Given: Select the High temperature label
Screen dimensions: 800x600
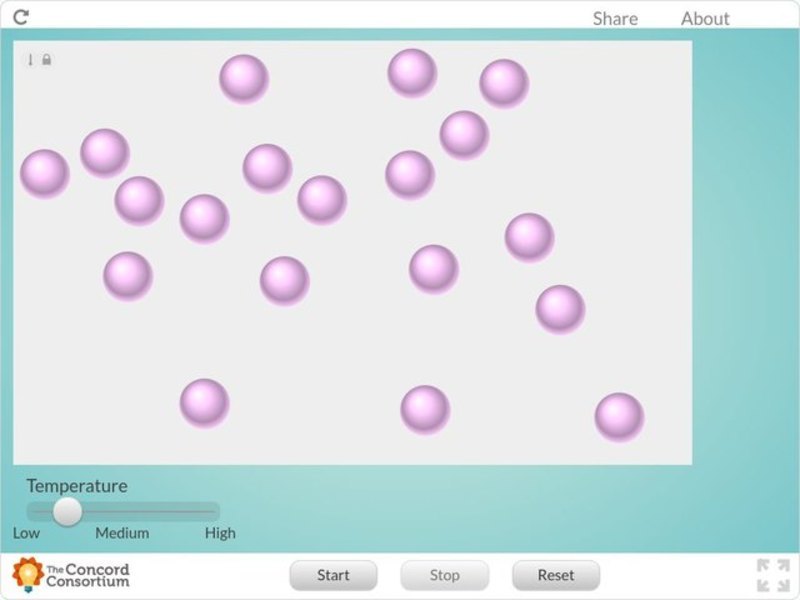Looking at the screenshot, I should click(x=219, y=533).
